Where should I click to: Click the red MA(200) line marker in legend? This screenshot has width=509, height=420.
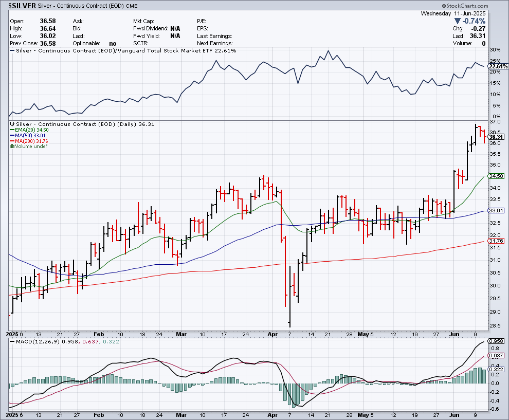[12, 141]
